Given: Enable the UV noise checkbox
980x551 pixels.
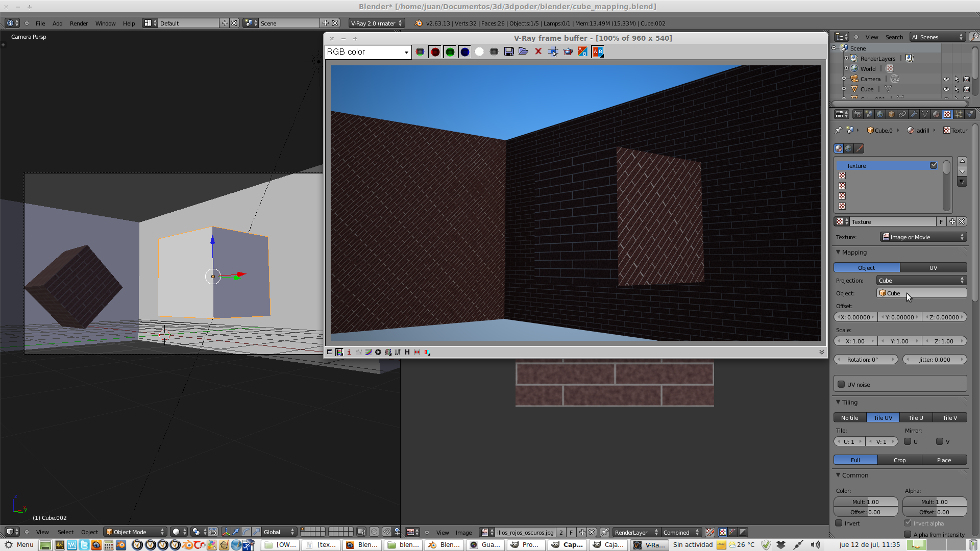Looking at the screenshot, I should tap(841, 384).
